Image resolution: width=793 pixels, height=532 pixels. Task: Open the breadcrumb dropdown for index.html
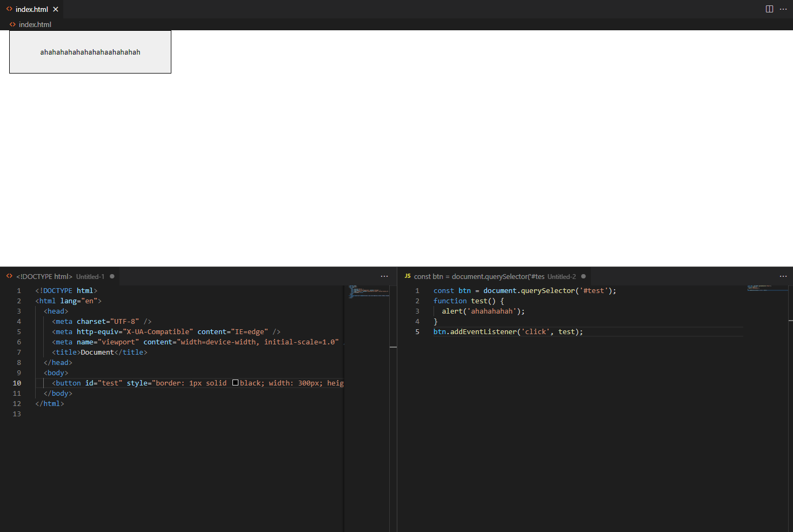(35, 24)
